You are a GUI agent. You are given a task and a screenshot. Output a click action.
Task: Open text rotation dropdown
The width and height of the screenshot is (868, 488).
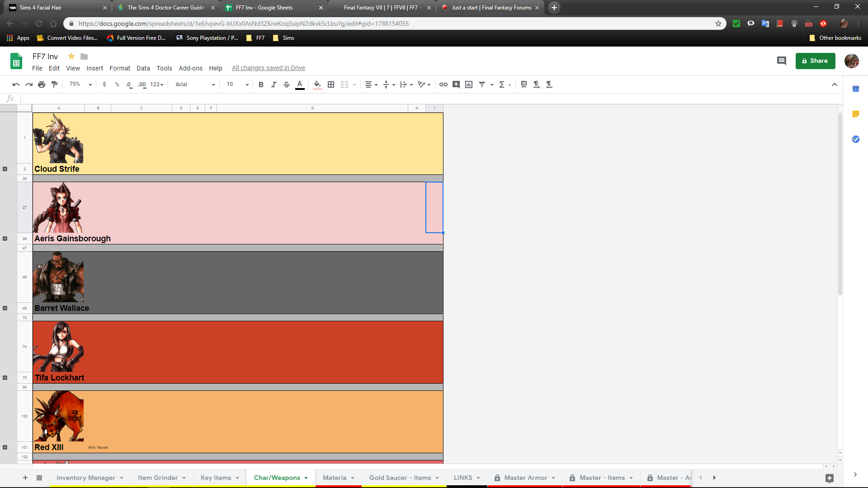pos(424,84)
